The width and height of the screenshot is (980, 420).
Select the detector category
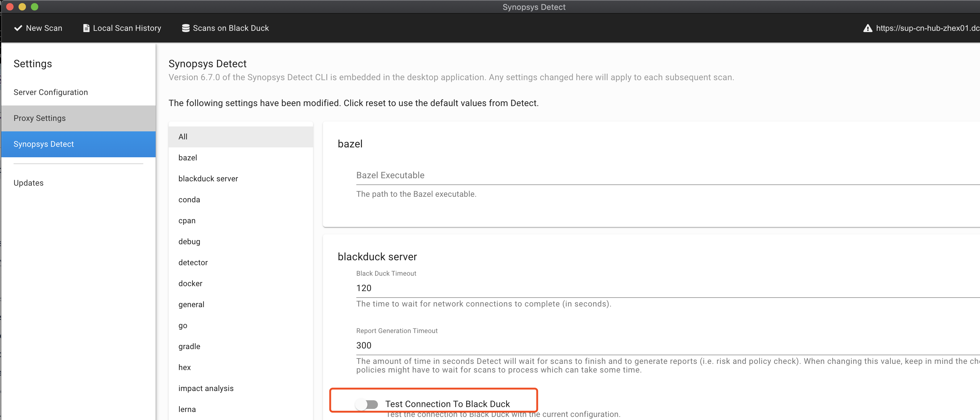(x=193, y=263)
